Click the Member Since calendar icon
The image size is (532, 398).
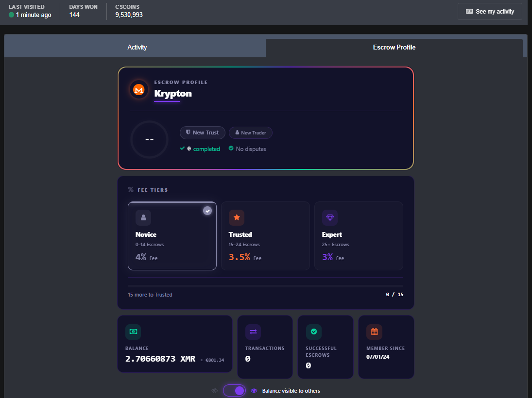(374, 332)
